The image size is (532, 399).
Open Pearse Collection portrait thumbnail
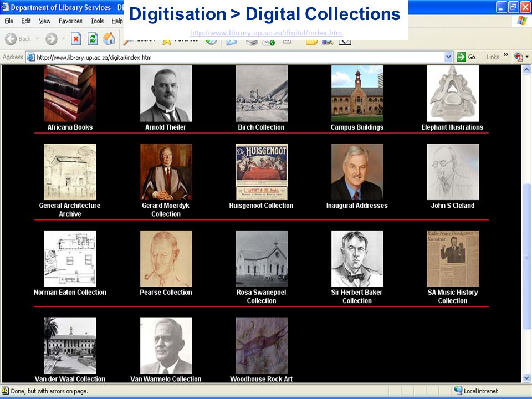pyautogui.click(x=166, y=259)
